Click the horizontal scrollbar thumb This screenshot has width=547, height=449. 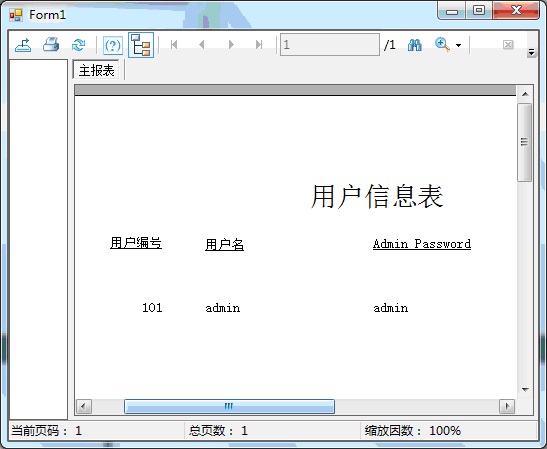(229, 406)
